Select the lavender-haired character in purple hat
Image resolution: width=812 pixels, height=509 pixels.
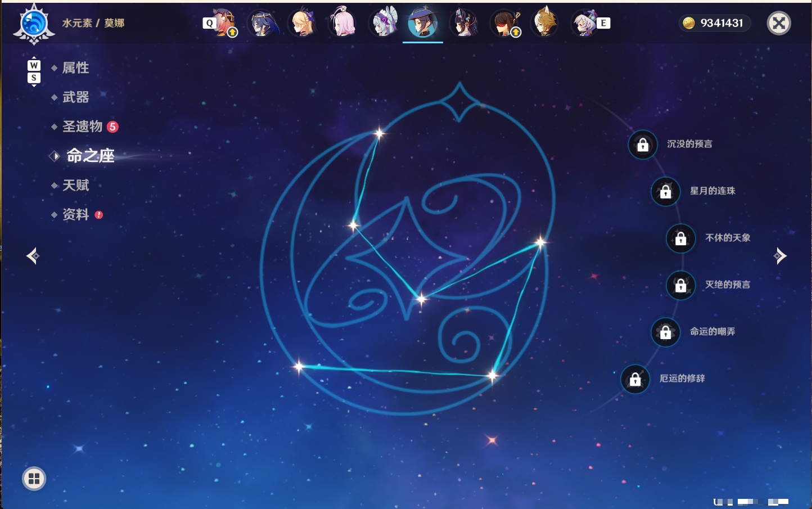point(585,23)
